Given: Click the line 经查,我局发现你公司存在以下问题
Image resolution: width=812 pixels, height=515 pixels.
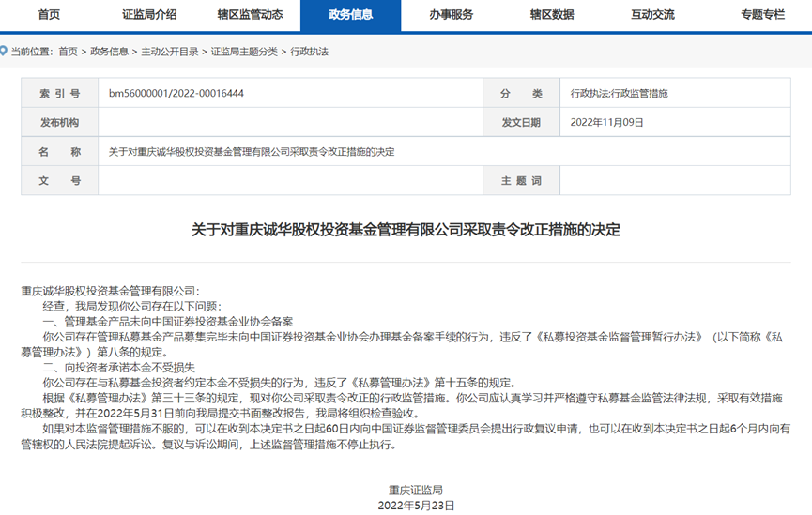Looking at the screenshot, I should click(131, 307).
